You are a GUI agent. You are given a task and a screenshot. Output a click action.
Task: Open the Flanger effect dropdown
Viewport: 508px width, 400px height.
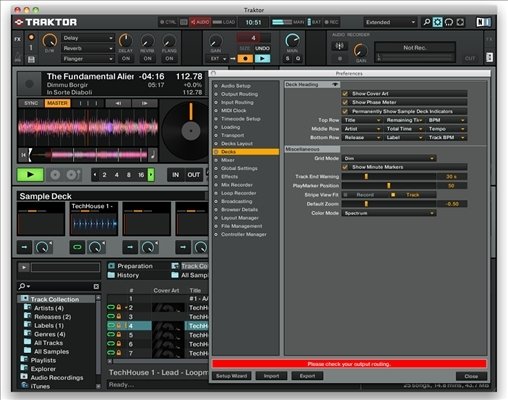pos(88,59)
